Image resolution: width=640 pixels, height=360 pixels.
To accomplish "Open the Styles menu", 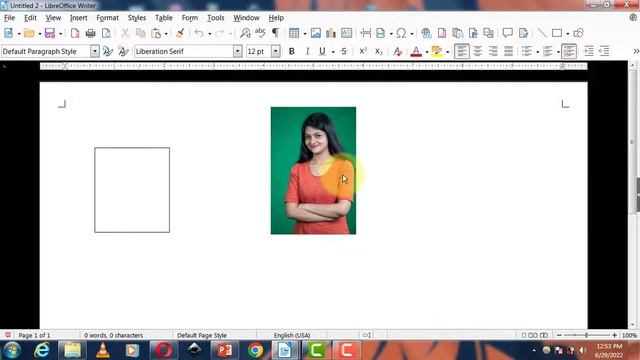I will (x=137, y=18).
